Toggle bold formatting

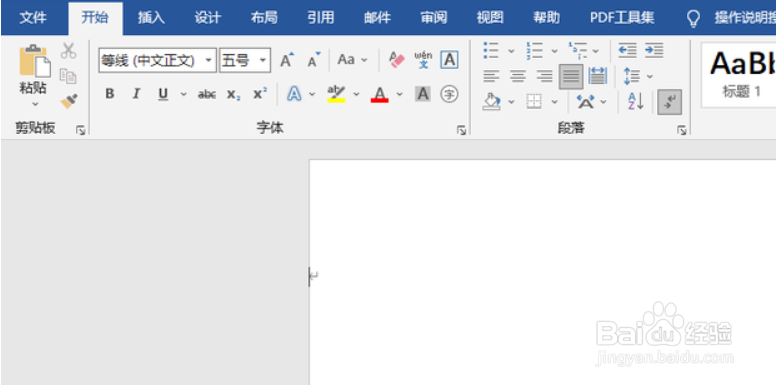click(x=110, y=94)
